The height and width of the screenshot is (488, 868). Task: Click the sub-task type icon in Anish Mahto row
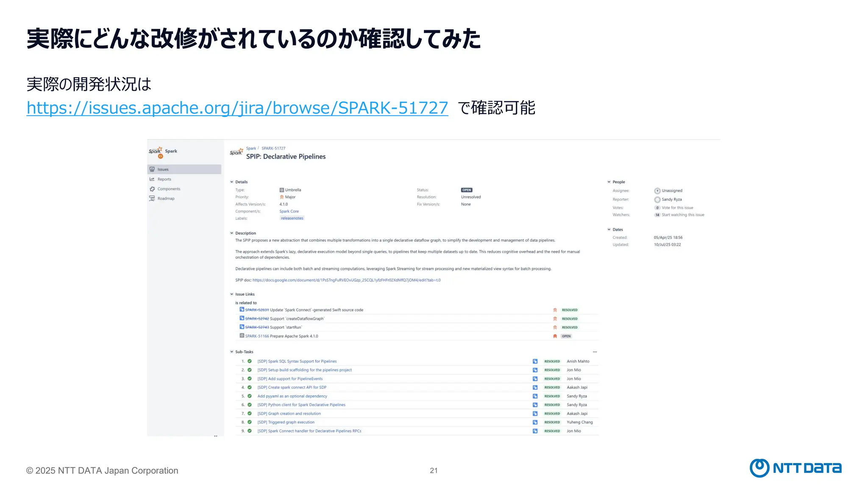pos(535,361)
